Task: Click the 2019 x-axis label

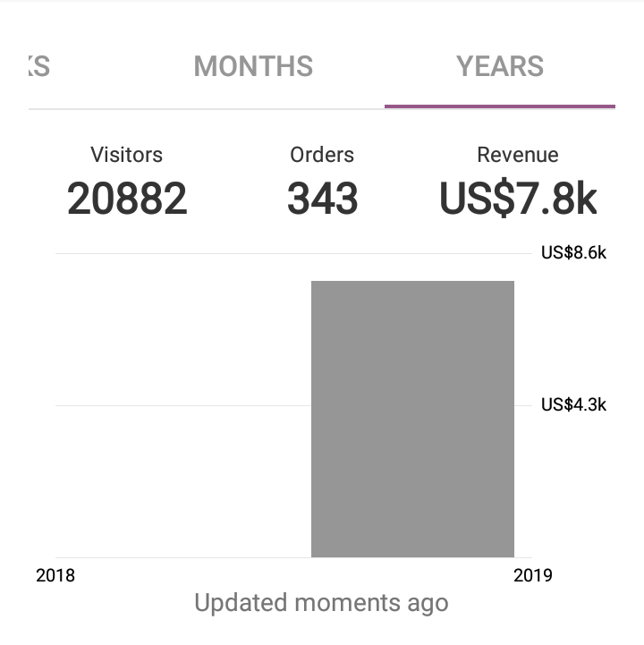Action: (533, 575)
